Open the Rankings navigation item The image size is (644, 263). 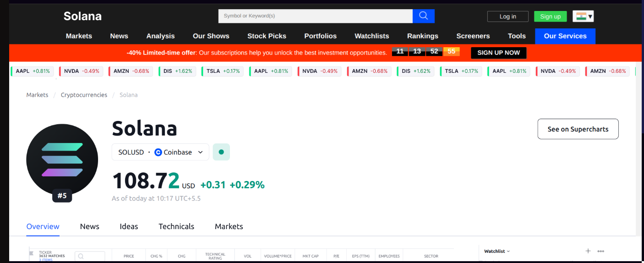(x=423, y=36)
